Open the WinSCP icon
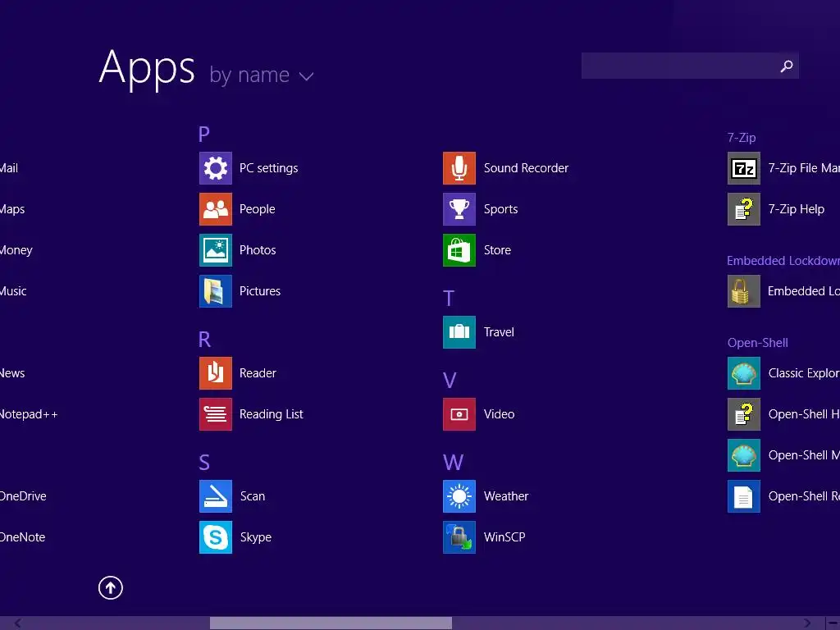Screen dimensions: 840x630 click(459, 537)
